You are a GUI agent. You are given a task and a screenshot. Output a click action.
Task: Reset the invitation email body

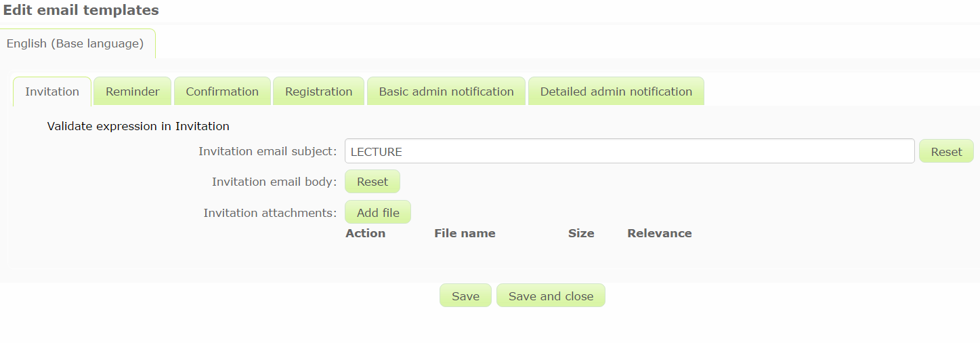372,182
